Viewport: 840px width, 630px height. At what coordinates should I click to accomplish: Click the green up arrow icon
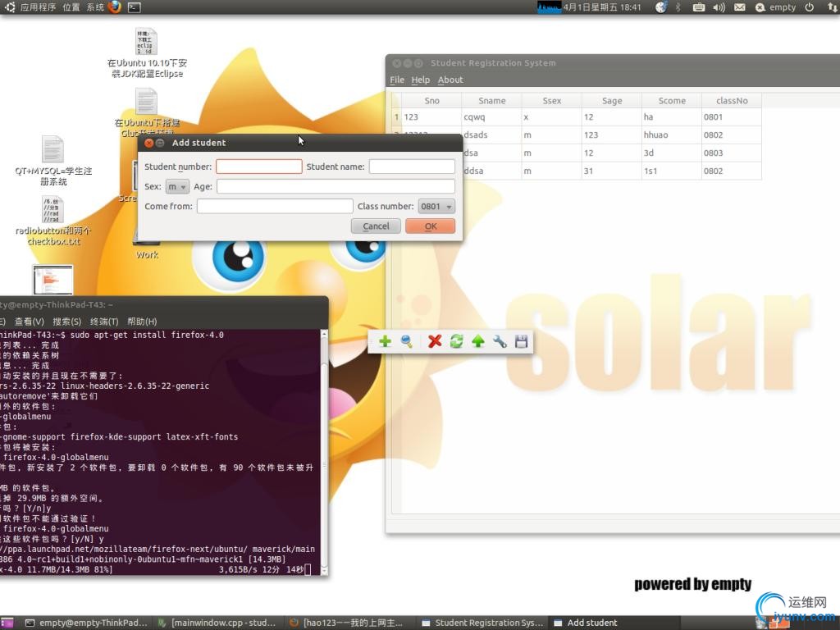pos(478,341)
